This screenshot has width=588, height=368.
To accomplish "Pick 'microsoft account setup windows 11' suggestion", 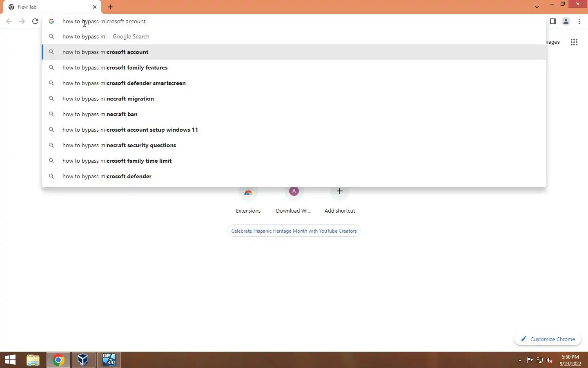I will point(294,130).
